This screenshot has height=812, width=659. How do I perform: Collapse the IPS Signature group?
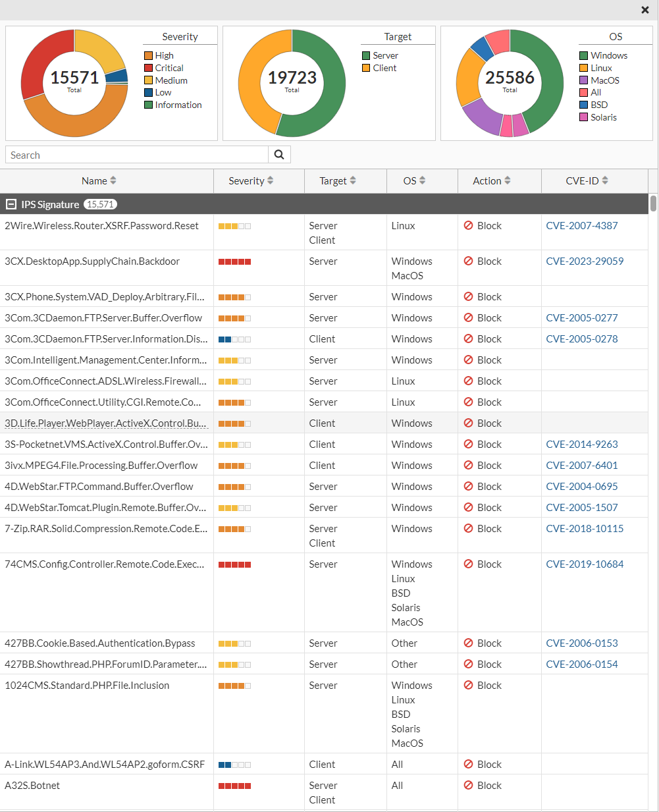pos(11,205)
